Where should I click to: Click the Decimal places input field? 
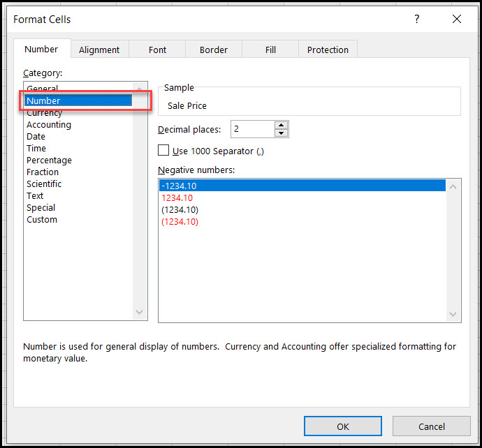click(251, 129)
